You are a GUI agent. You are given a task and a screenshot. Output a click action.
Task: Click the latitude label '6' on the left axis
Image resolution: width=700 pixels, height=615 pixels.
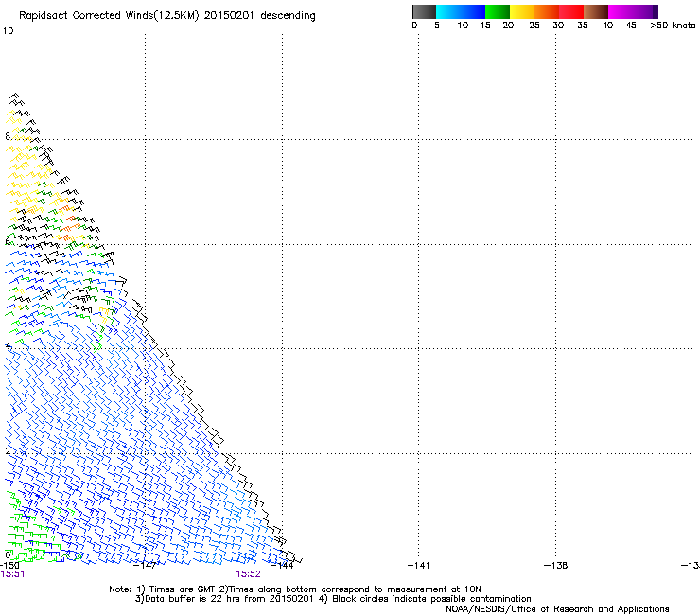pos(8,241)
